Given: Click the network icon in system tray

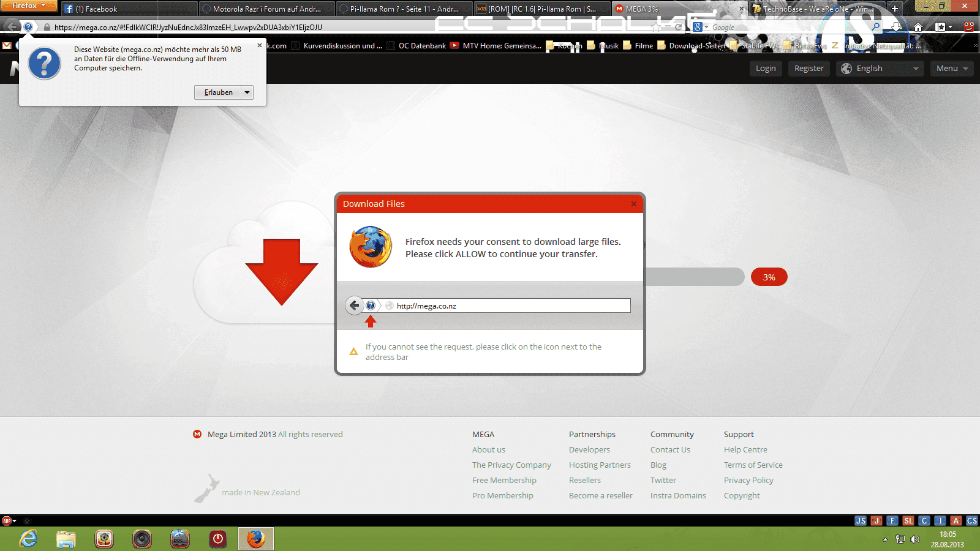Looking at the screenshot, I should tap(900, 539).
